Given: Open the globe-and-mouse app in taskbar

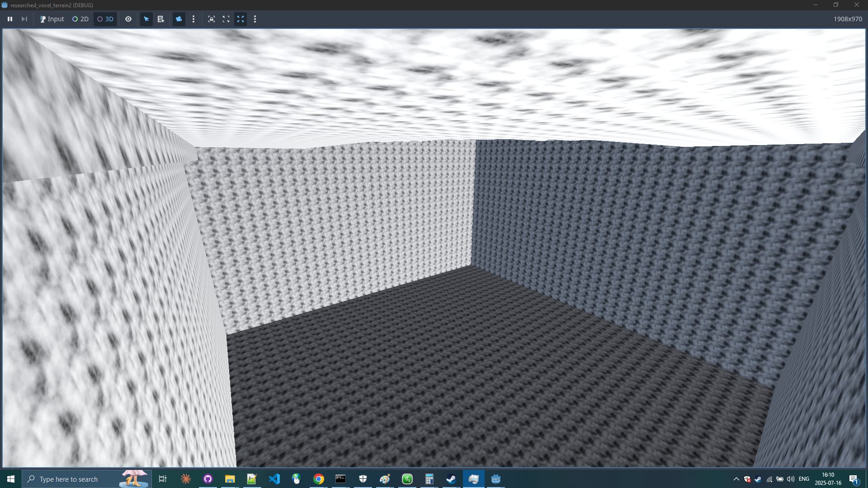Looking at the screenshot, I should coord(296,479).
